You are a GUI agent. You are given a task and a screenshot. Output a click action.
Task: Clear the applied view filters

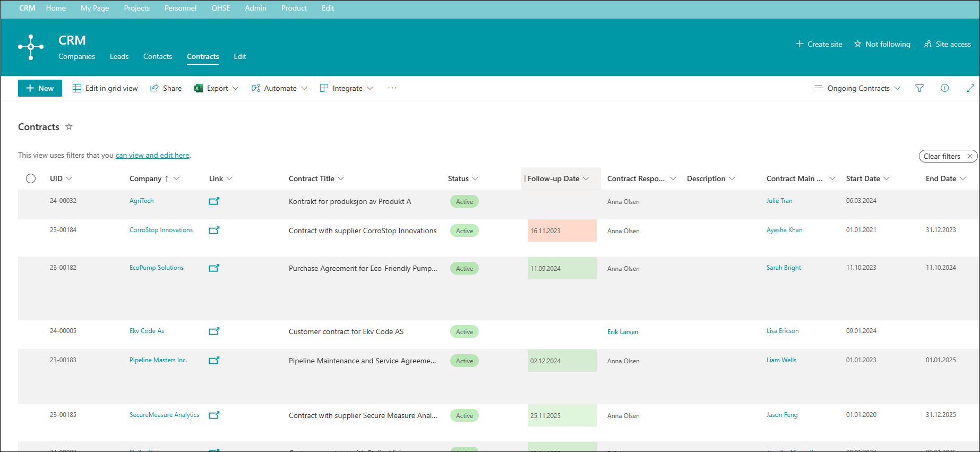tap(948, 156)
